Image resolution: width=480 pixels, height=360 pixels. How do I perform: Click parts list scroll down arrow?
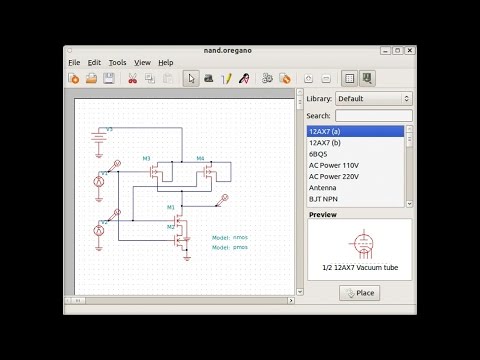[409, 203]
